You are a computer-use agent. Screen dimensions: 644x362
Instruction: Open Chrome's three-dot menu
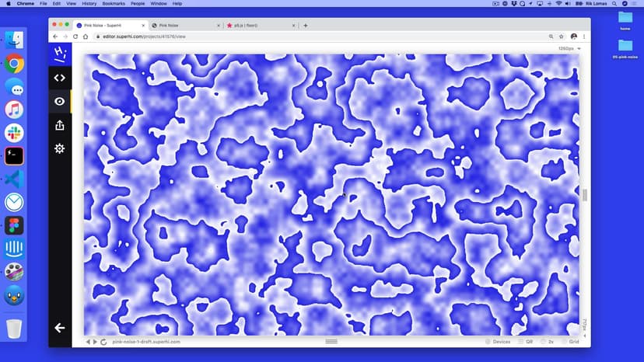tap(584, 37)
